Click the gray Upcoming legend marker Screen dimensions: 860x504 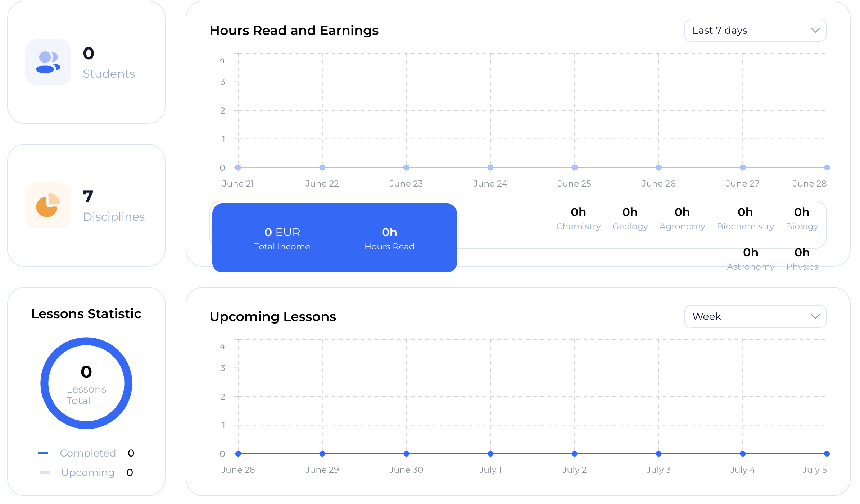[x=45, y=472]
